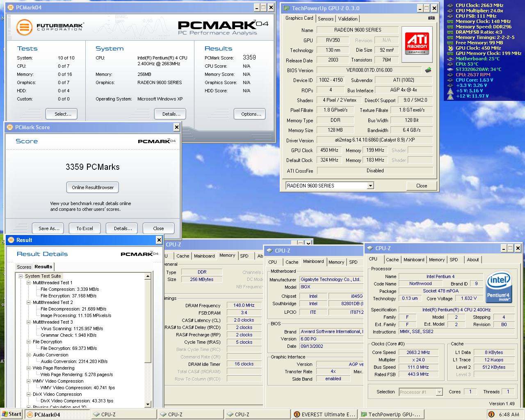Click GPU Clock 450 MHz field in GPU-Z
Image resolution: width=525 pixels, height=420 pixels.
pyautogui.click(x=329, y=150)
